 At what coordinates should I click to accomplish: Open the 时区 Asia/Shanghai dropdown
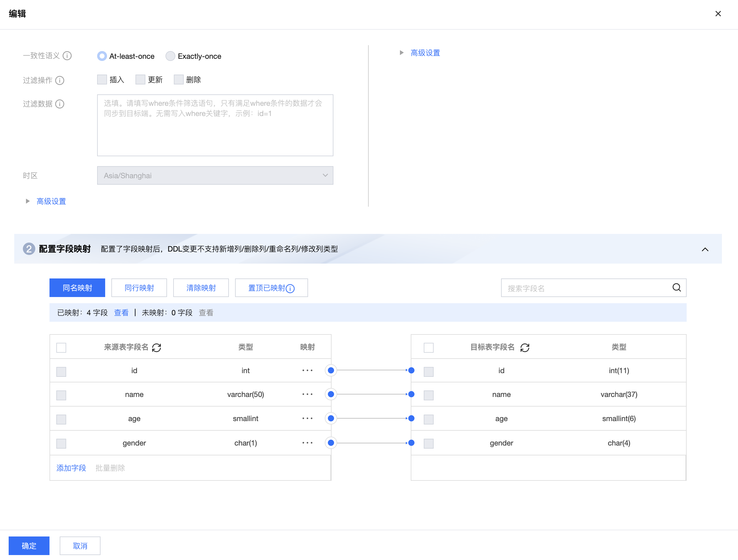[x=215, y=175]
